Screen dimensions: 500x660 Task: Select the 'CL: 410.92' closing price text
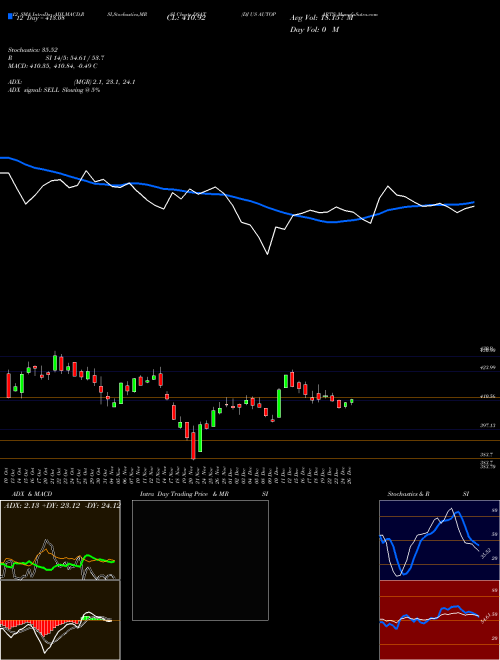[x=186, y=18]
